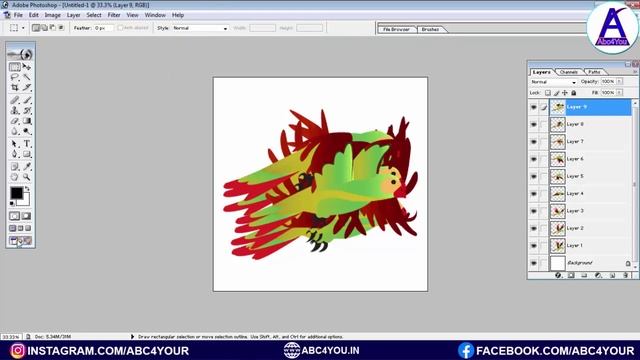
Task: Toggle Lock transparent pixels checkbox
Action: (x=548, y=93)
